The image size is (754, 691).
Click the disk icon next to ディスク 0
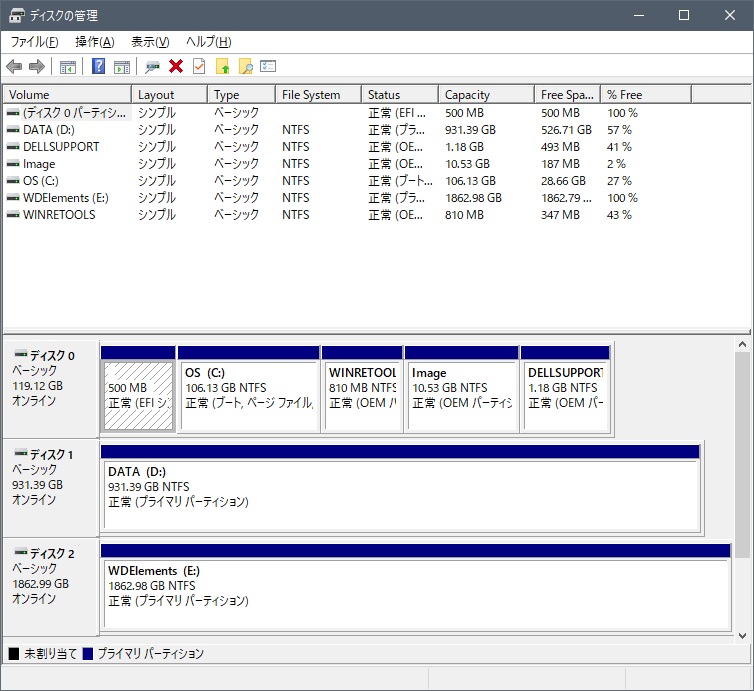point(21,354)
